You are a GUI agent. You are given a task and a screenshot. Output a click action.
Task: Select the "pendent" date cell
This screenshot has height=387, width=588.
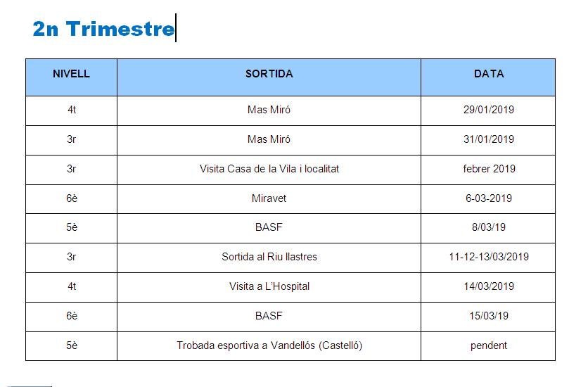(x=488, y=345)
